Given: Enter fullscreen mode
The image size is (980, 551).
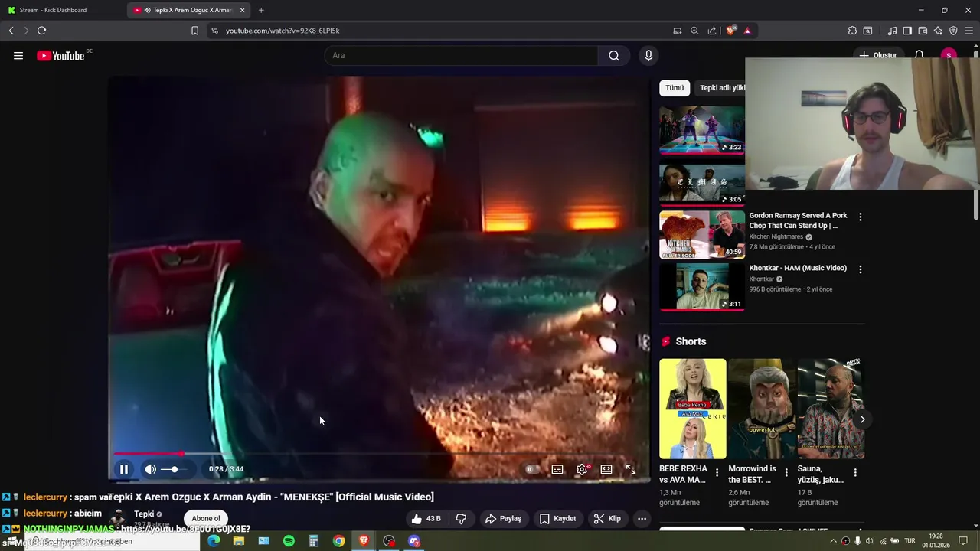Looking at the screenshot, I should pyautogui.click(x=631, y=469).
